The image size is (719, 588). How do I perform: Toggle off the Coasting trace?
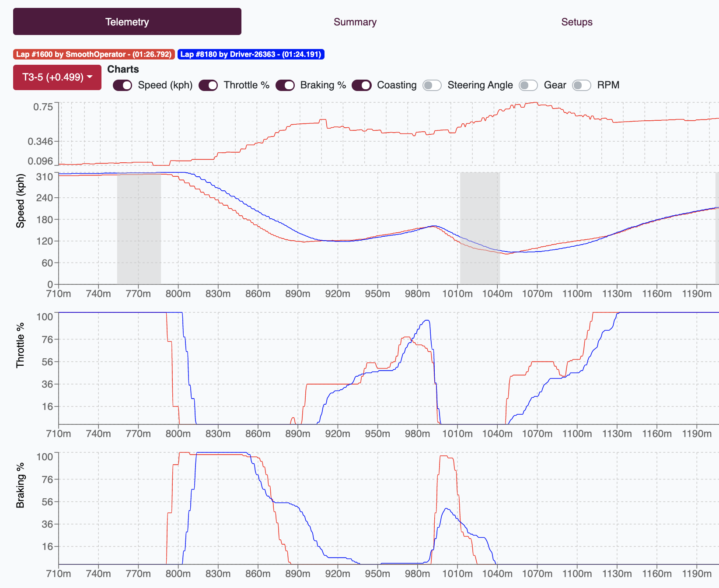(362, 85)
